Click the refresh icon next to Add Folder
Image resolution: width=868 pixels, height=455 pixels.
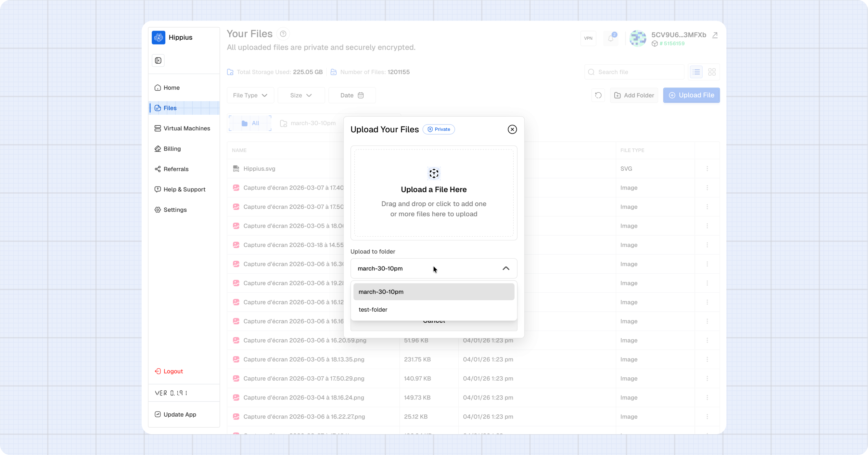(x=598, y=95)
